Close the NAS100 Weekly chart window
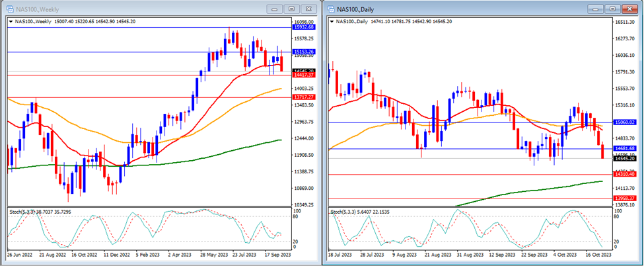The image size is (644, 266). 309,9
